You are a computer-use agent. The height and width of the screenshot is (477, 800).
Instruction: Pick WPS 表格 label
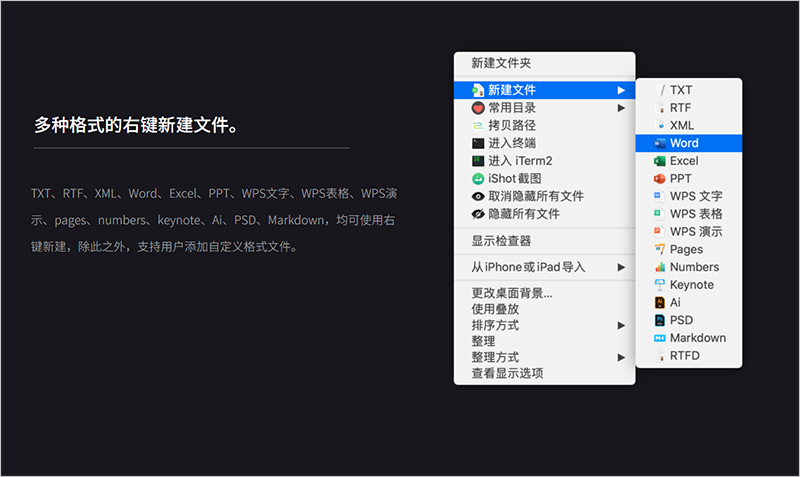pos(696,214)
